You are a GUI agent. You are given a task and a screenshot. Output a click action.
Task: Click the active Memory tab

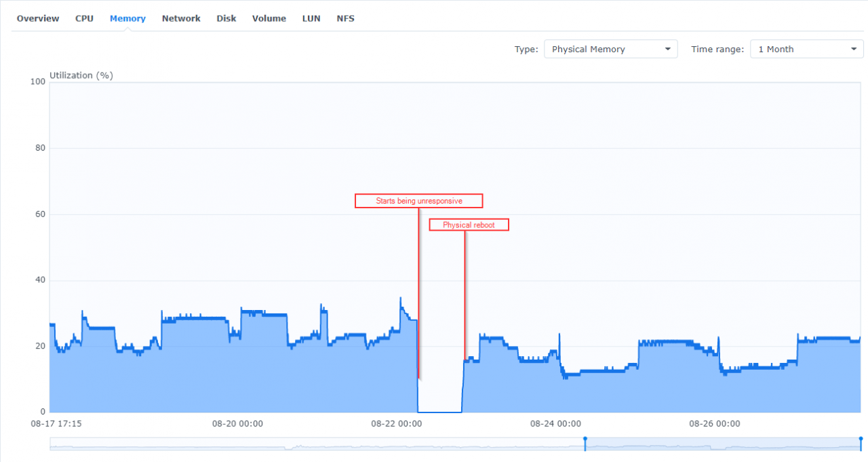point(127,18)
